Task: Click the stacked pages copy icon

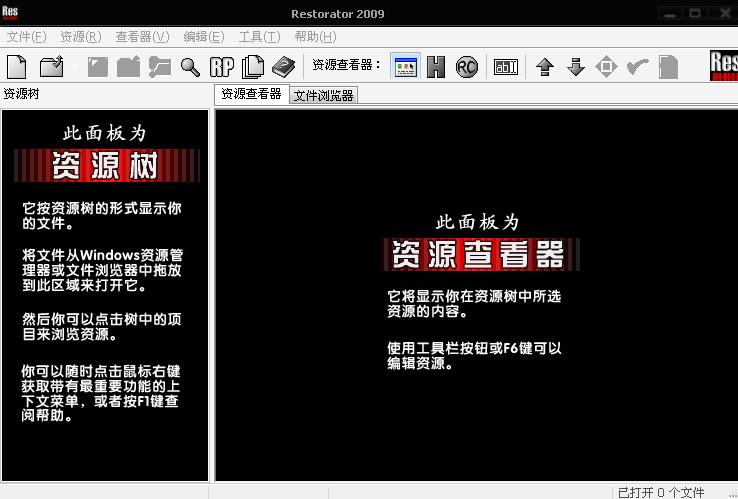Action: 253,67
